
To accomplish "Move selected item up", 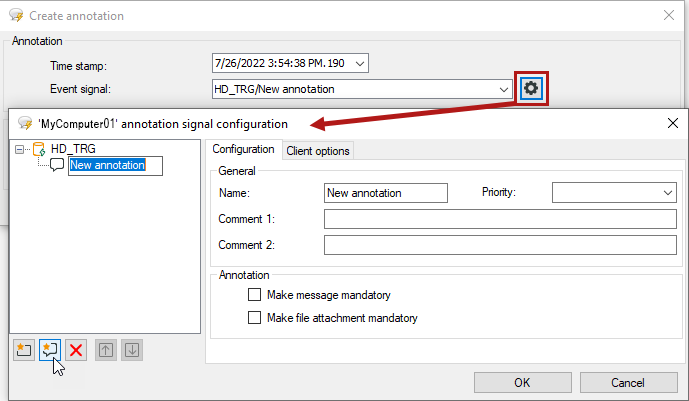I will pos(105,350).
